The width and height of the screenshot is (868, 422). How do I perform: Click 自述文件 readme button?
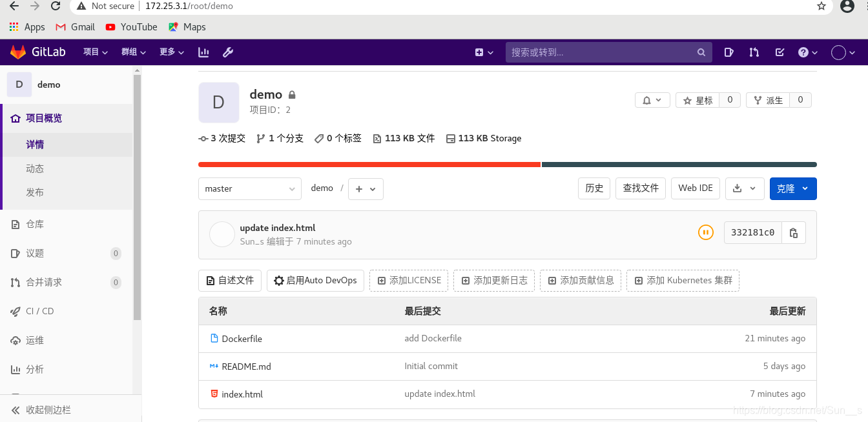(x=230, y=281)
